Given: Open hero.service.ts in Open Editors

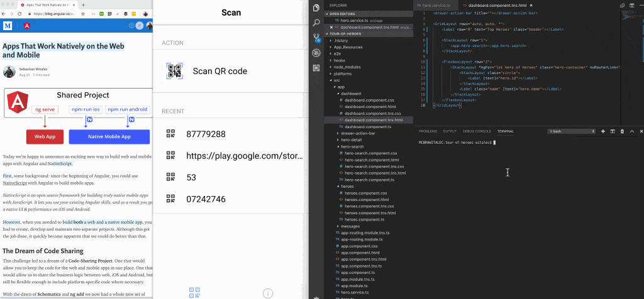Looking at the screenshot, I should (x=369, y=21).
